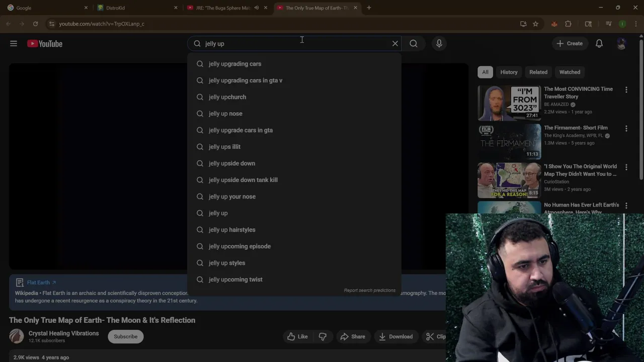Select the History filter chip
Screen dimensions: 644x362
[x=509, y=72]
